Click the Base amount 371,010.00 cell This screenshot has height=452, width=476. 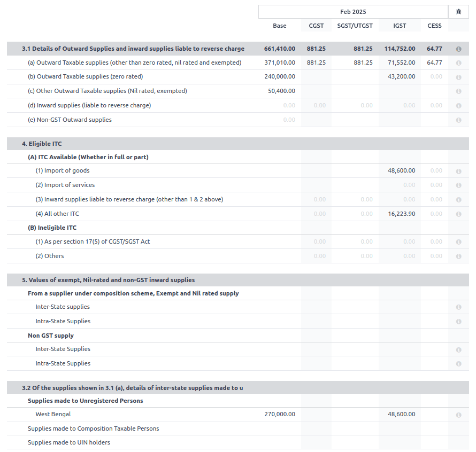coord(279,63)
